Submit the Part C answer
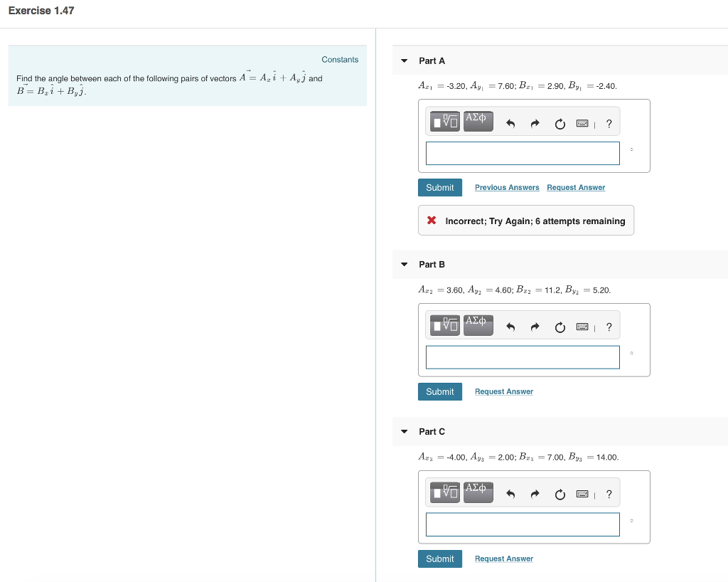Viewport: 728px width, 582px height. click(439, 559)
